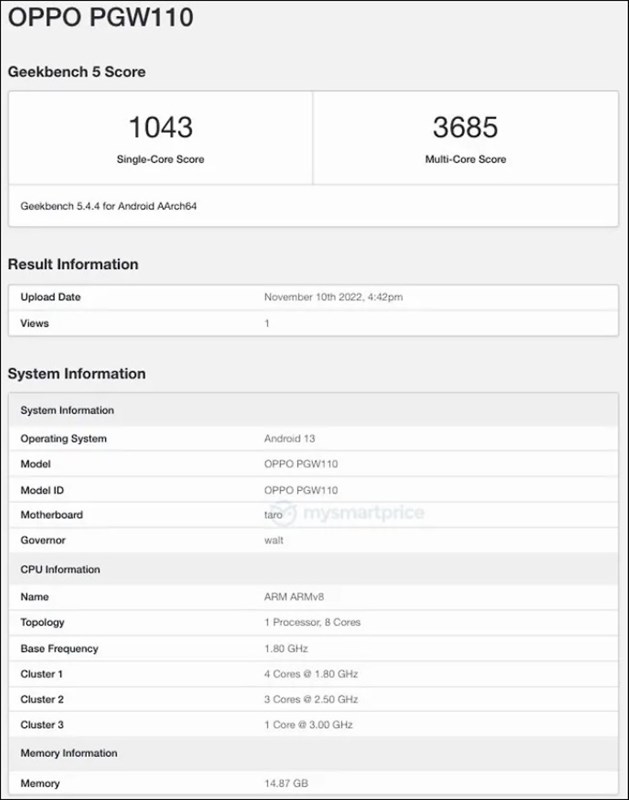This screenshot has height=800, width=629.
Task: Click the Memory Information header row
Action: (x=313, y=753)
